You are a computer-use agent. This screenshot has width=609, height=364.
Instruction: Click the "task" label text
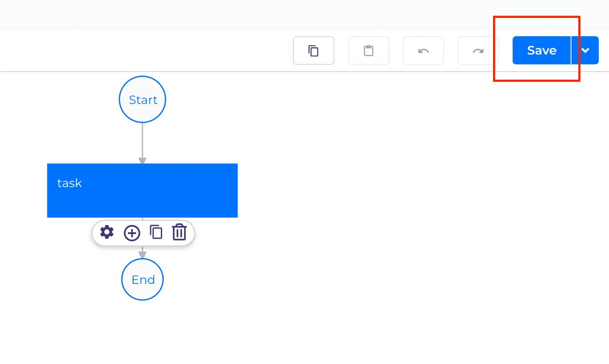click(x=69, y=183)
